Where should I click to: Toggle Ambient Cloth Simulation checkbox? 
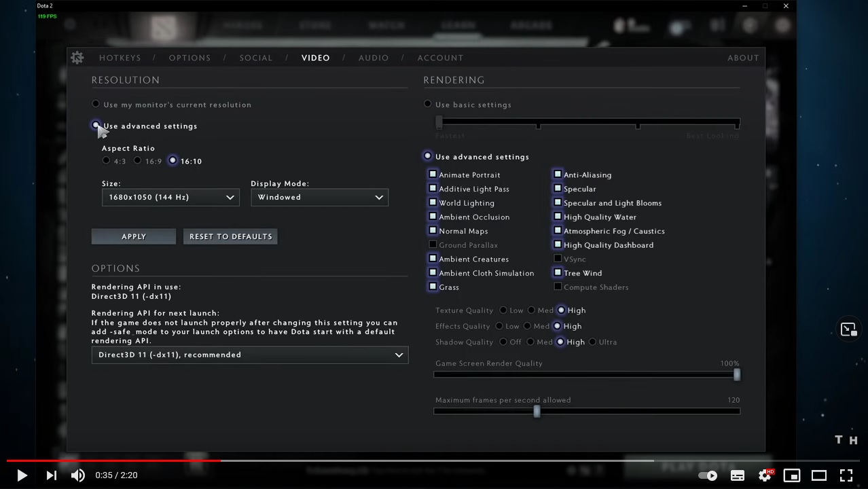433,273
